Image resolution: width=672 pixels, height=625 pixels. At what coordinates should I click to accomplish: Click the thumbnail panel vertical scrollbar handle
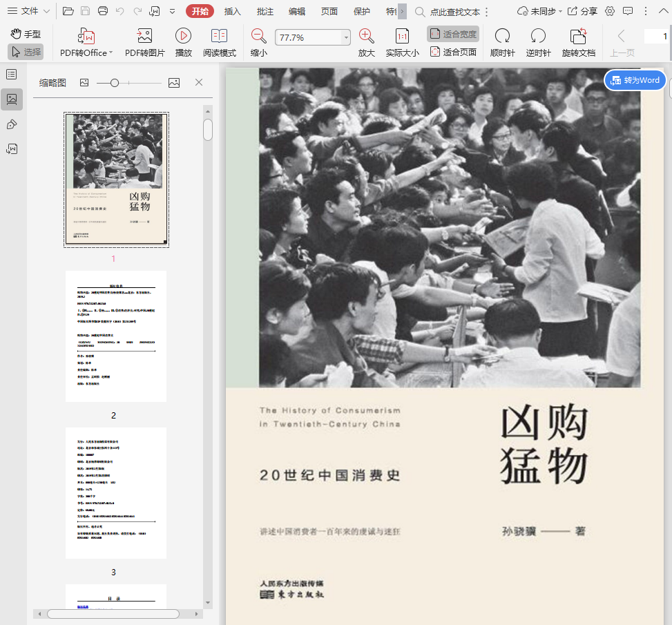(208, 130)
